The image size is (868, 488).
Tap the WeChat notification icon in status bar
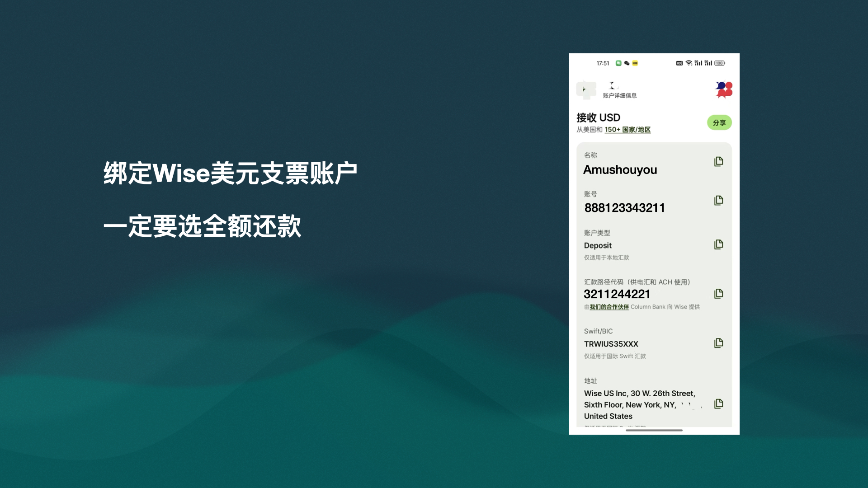click(627, 63)
